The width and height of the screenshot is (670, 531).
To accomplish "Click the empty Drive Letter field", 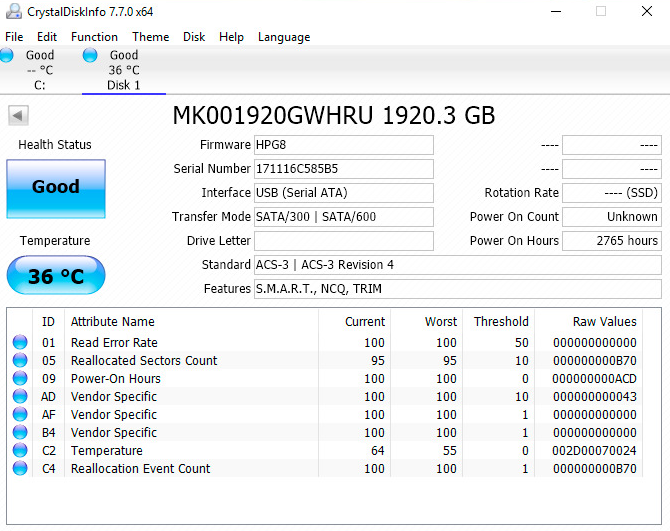I will point(344,241).
